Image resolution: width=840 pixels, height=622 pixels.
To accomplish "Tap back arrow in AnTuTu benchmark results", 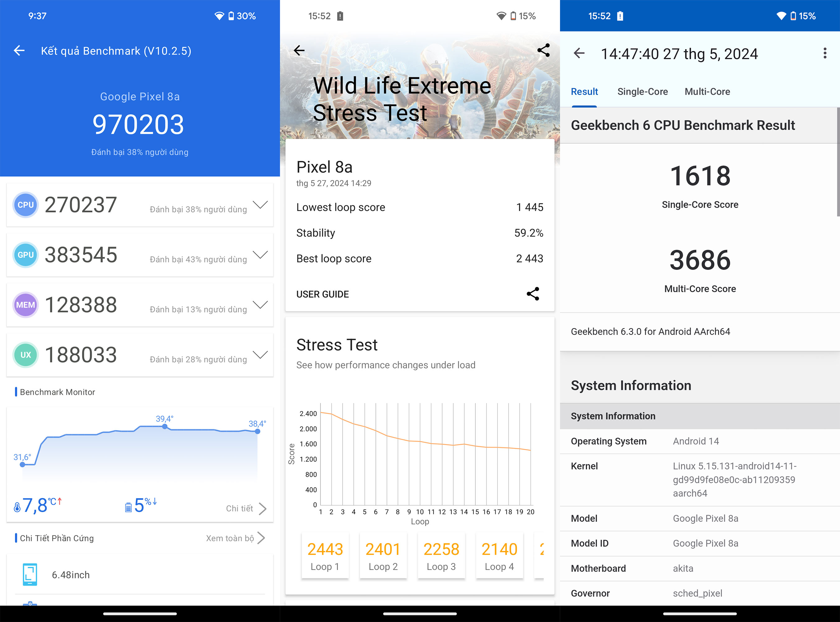I will point(19,50).
